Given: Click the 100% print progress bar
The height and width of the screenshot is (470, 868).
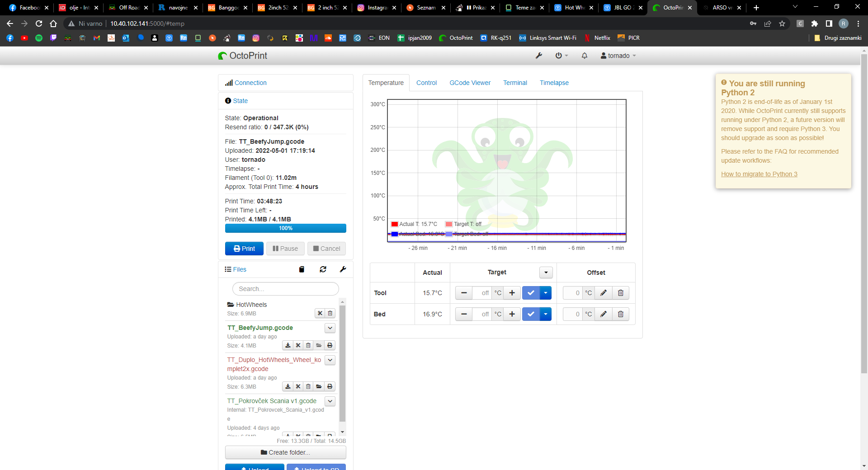Looking at the screenshot, I should pyautogui.click(x=285, y=228).
